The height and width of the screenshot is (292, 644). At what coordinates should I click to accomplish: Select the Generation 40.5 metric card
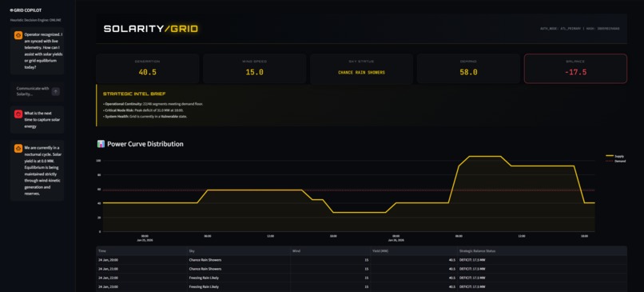point(148,69)
